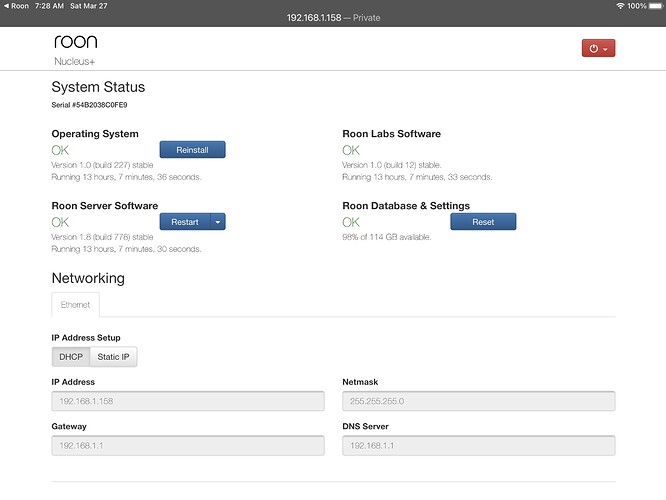Choose the DHCP address setup option
666x500 pixels.
[71, 357]
